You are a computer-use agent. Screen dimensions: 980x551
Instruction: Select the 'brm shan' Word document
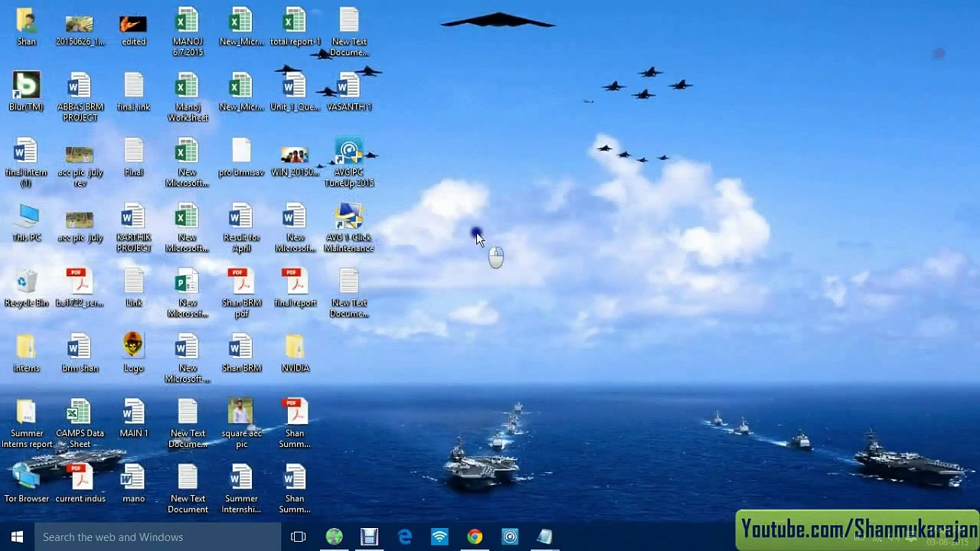pos(80,353)
